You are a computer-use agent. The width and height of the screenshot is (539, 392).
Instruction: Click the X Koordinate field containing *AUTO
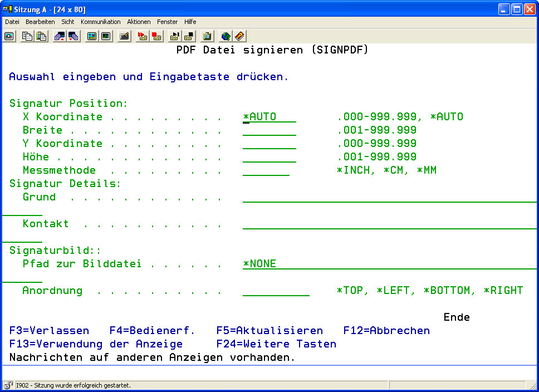click(269, 117)
